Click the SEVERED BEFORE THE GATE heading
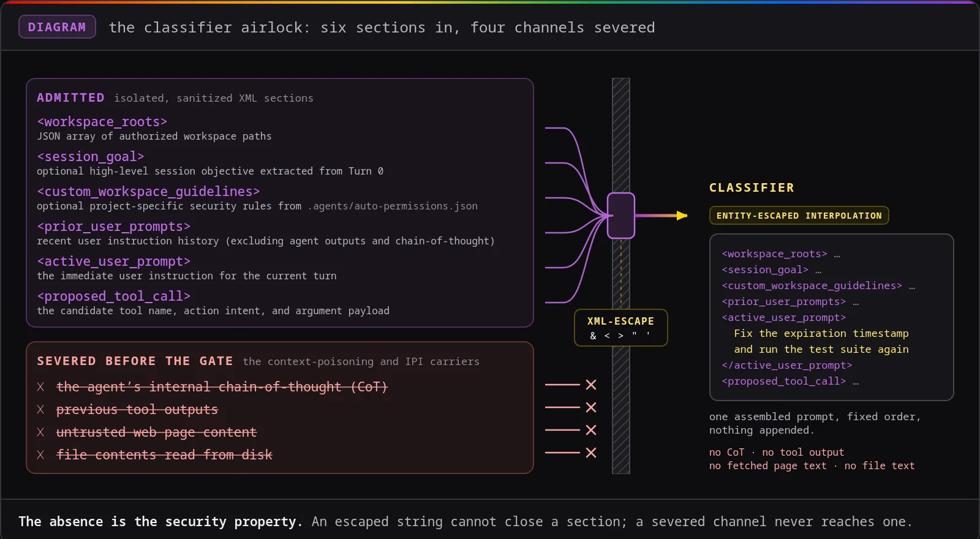 (x=135, y=361)
